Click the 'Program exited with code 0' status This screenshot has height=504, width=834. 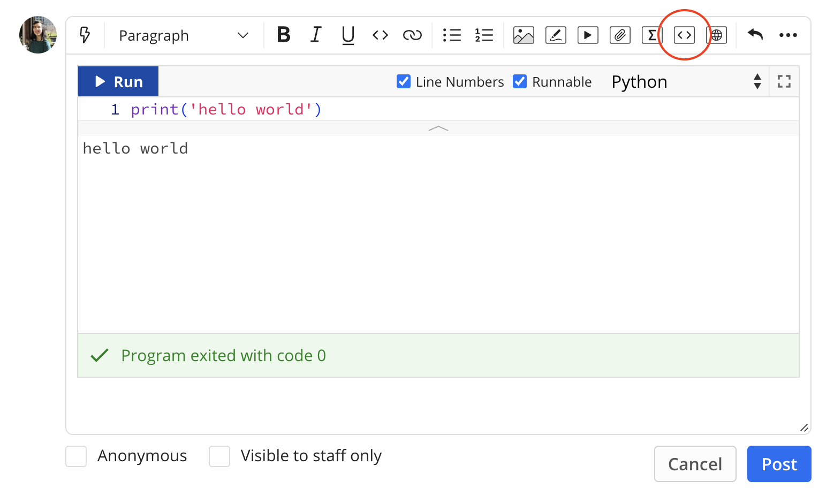[x=223, y=356]
